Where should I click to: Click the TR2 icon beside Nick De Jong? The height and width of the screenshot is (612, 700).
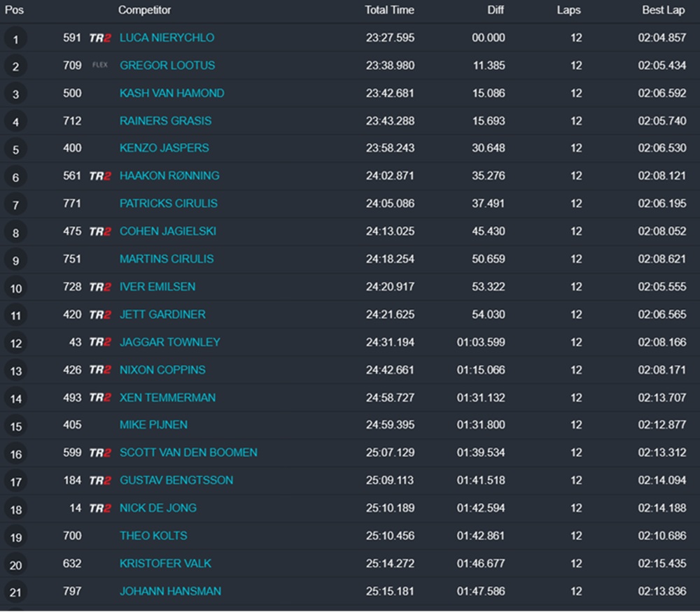tap(100, 508)
